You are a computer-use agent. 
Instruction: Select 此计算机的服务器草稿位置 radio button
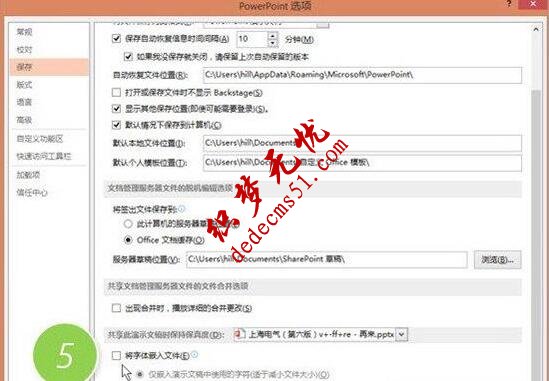[128, 224]
